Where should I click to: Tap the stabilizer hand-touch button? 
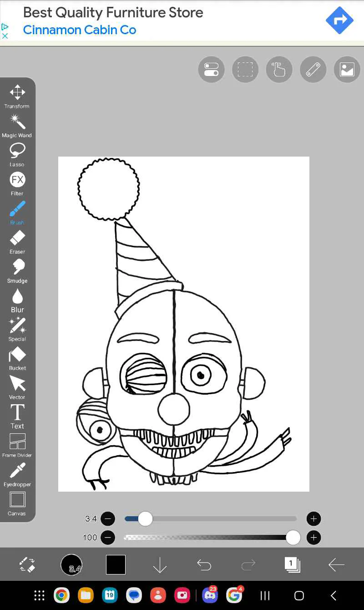point(279,70)
